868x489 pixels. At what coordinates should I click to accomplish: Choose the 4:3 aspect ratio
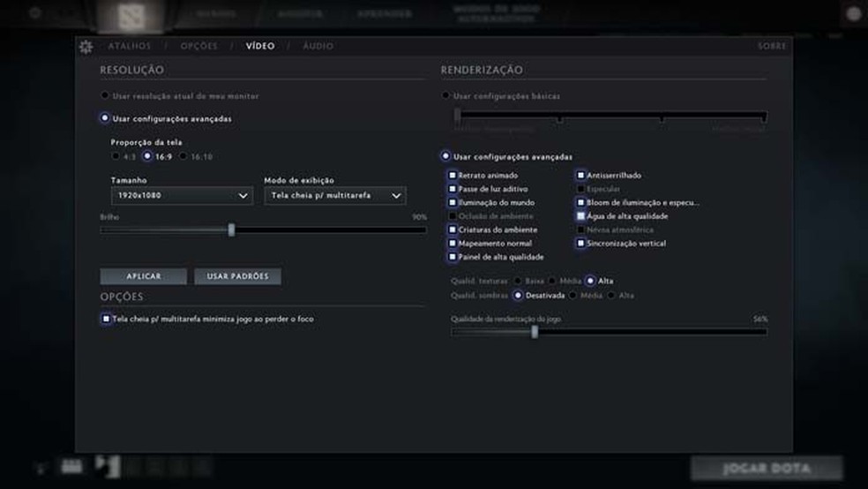click(x=116, y=156)
